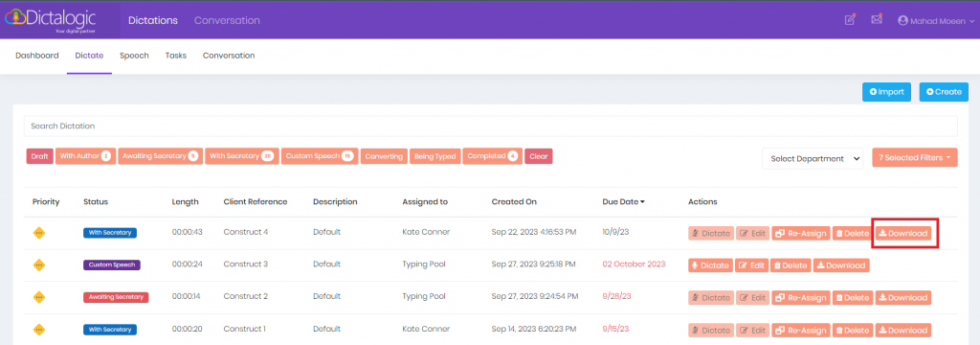980x345 pixels.
Task: Select the Conversation top menu in purple bar
Action: 227,21
